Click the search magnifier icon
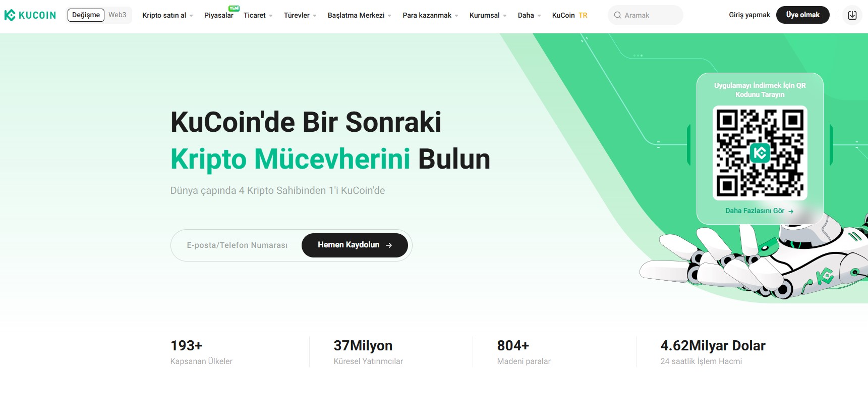The image size is (868, 416). (617, 15)
